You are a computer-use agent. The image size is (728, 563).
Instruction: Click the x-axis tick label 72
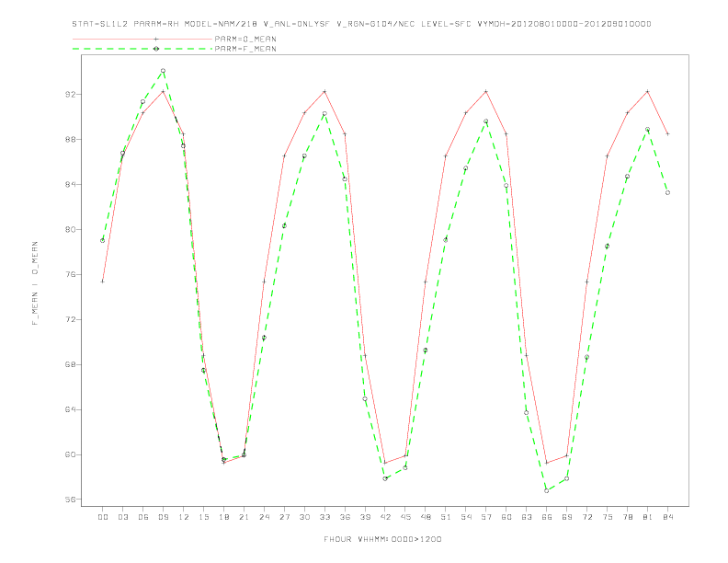point(586,517)
